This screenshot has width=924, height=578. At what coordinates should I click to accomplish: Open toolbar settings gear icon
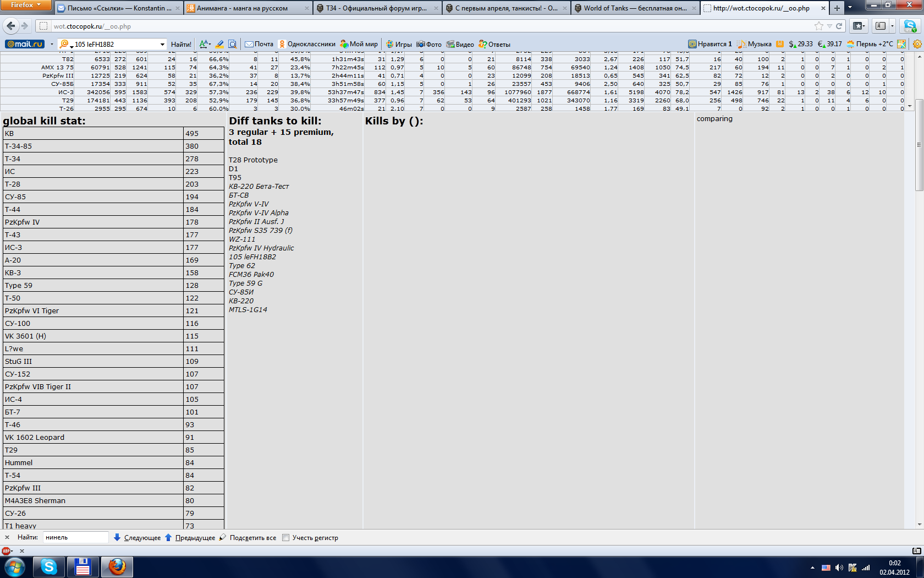(917, 44)
